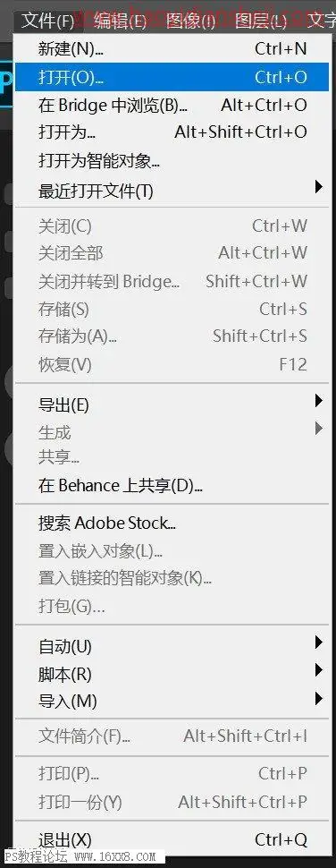Expand the 自动(U) submenu arrow
The width and height of the screenshot is (336, 868).
tap(318, 642)
